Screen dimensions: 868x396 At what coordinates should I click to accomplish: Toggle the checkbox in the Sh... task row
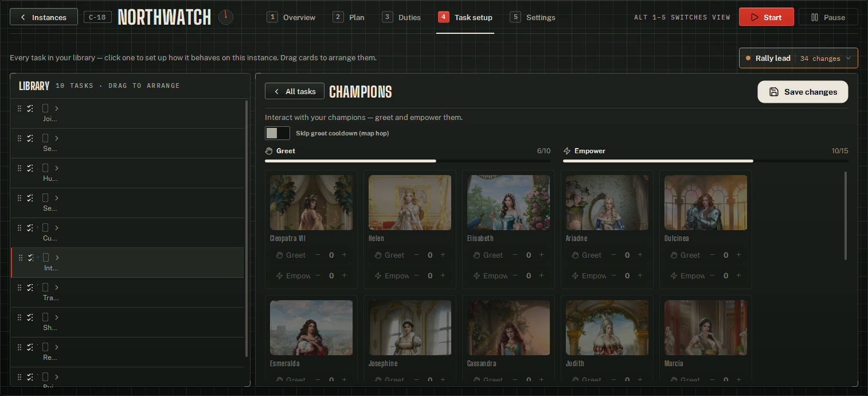pyautogui.click(x=45, y=317)
